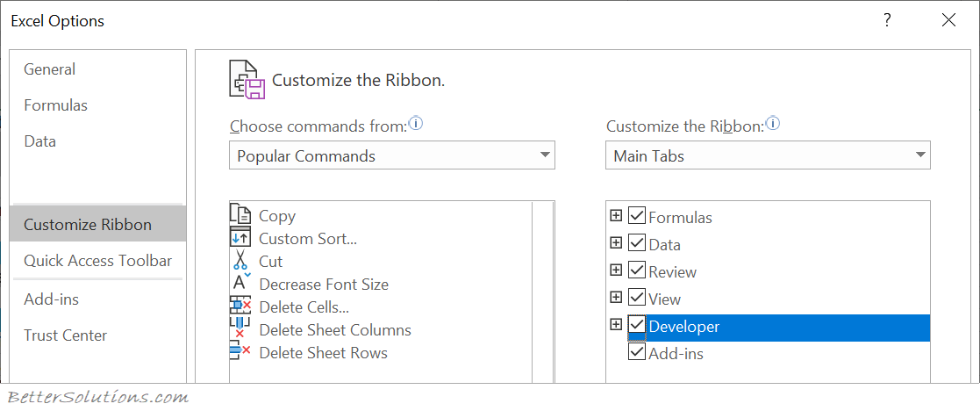Open the Quick Access Toolbar category
The image size is (980, 411).
97,261
